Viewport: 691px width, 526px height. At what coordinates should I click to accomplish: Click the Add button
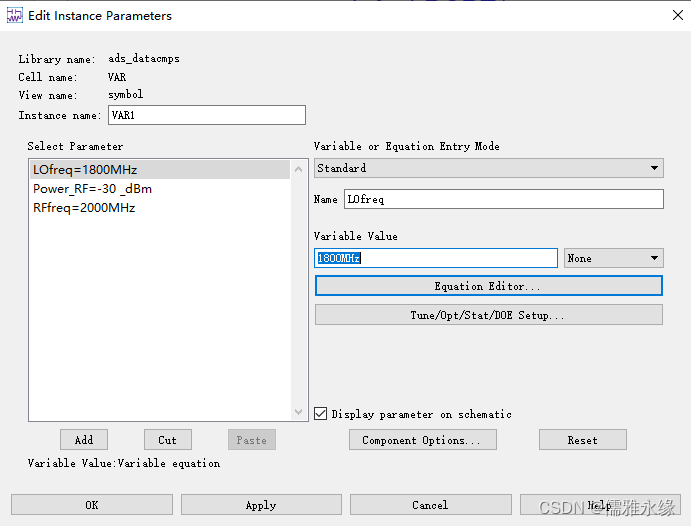84,440
